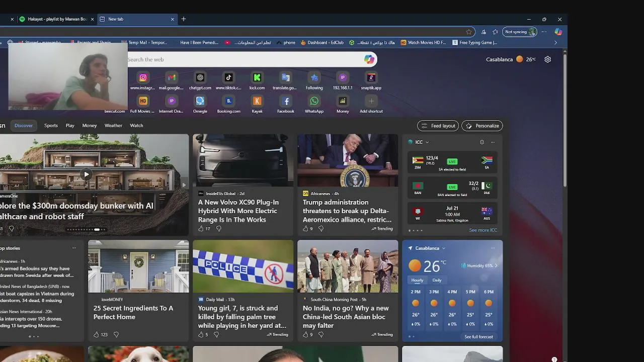Click the Personalize button
This screenshot has width=644, height=362.
tap(482, 126)
